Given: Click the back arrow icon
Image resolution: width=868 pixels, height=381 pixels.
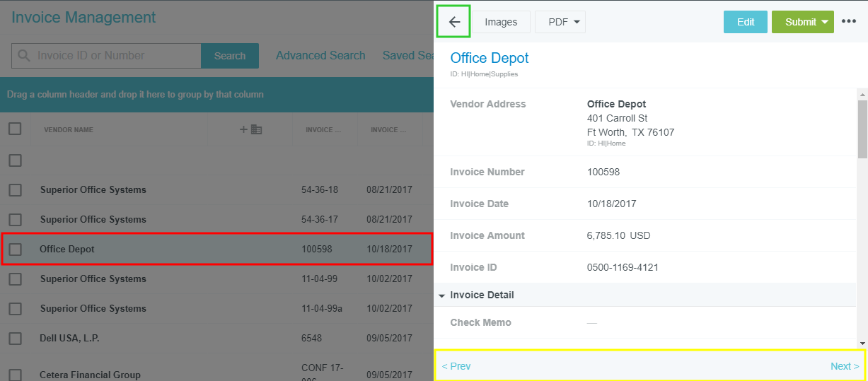Looking at the screenshot, I should coord(454,22).
